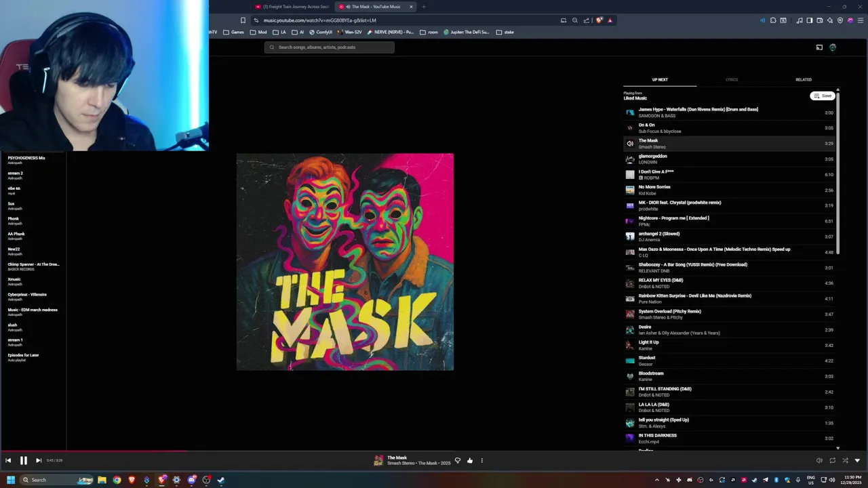Collapse the player page with the arrow
868x488 pixels.
point(857,460)
